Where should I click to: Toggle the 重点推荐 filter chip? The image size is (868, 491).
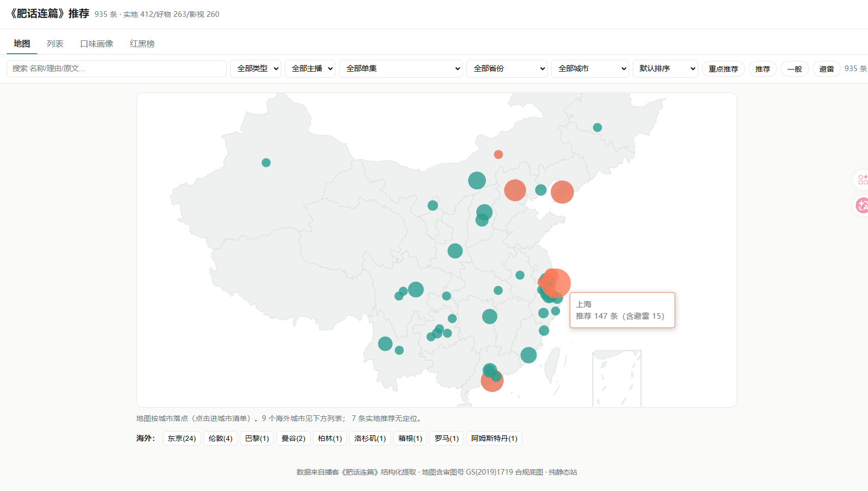[723, 69]
